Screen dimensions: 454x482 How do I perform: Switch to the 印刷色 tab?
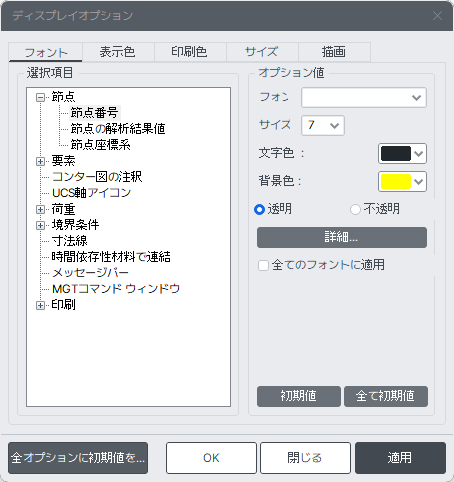pos(190,52)
